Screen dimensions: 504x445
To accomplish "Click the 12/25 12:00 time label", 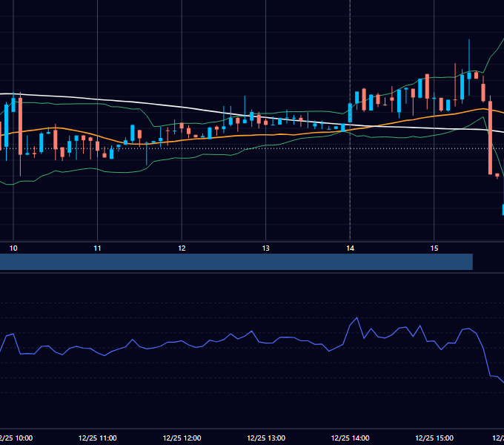I will 182,438.
